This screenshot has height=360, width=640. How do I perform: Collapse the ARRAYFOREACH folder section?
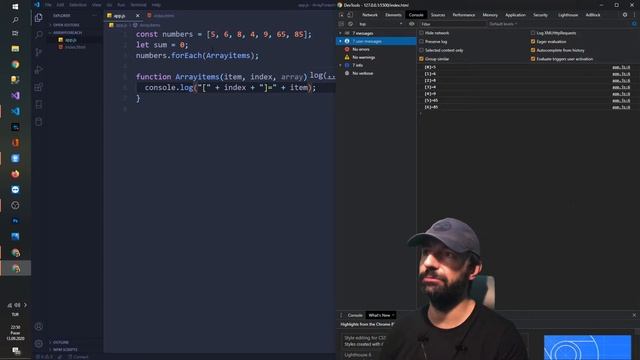click(x=67, y=33)
